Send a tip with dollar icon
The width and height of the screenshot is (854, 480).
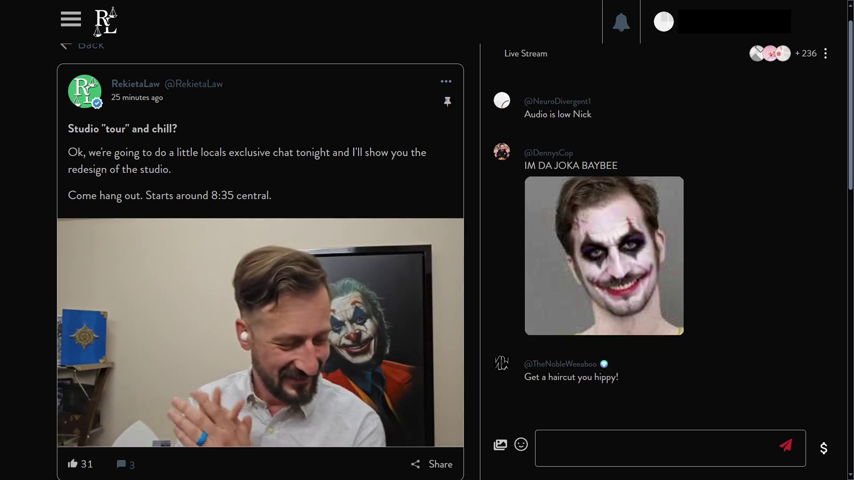click(824, 448)
